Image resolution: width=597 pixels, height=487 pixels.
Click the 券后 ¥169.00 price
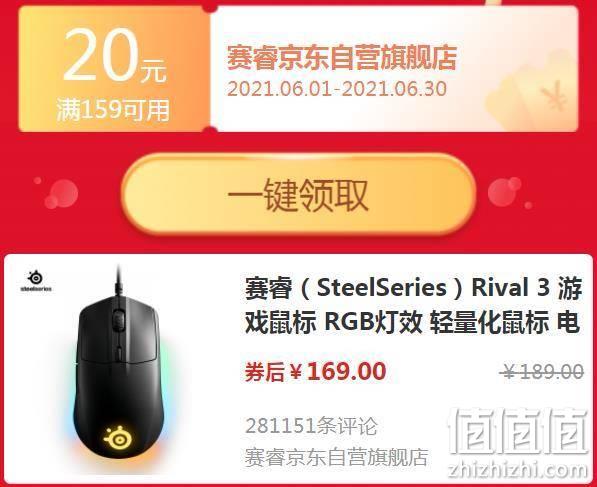315,371
